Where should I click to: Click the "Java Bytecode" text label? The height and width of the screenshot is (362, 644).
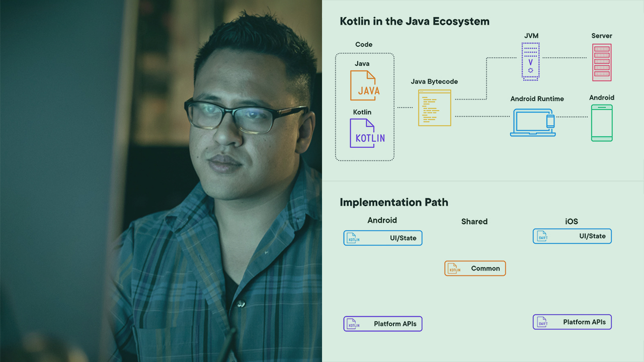coord(434,81)
